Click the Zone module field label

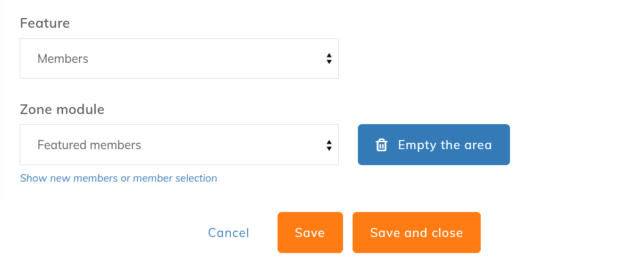[62, 110]
